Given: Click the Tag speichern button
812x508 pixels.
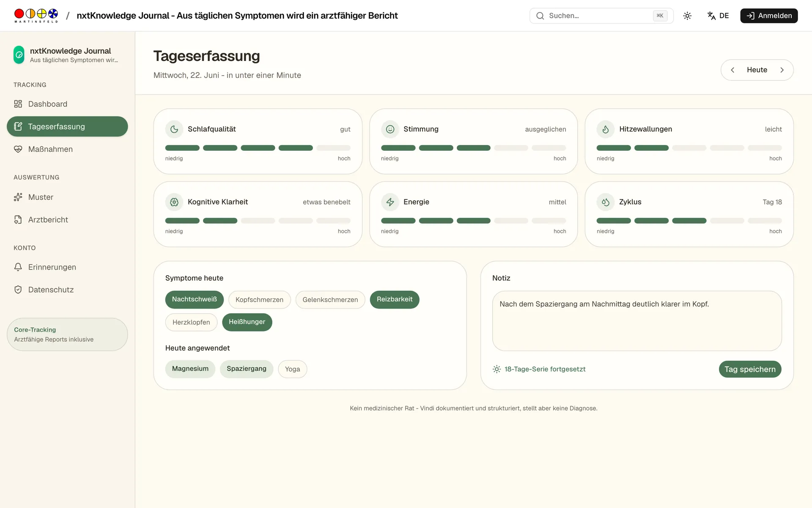Looking at the screenshot, I should click(x=750, y=369).
